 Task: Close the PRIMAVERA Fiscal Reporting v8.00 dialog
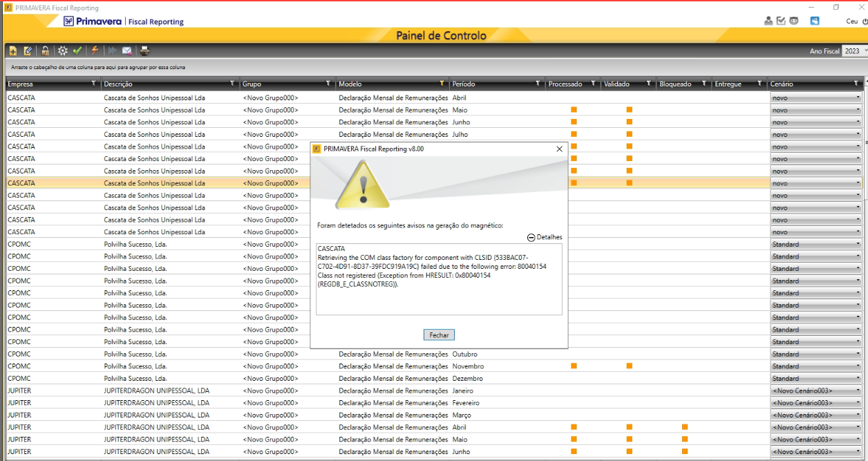click(559, 149)
